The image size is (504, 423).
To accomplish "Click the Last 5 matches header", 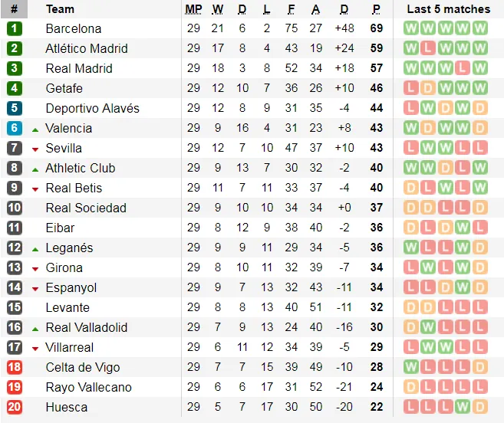I will (448, 9).
